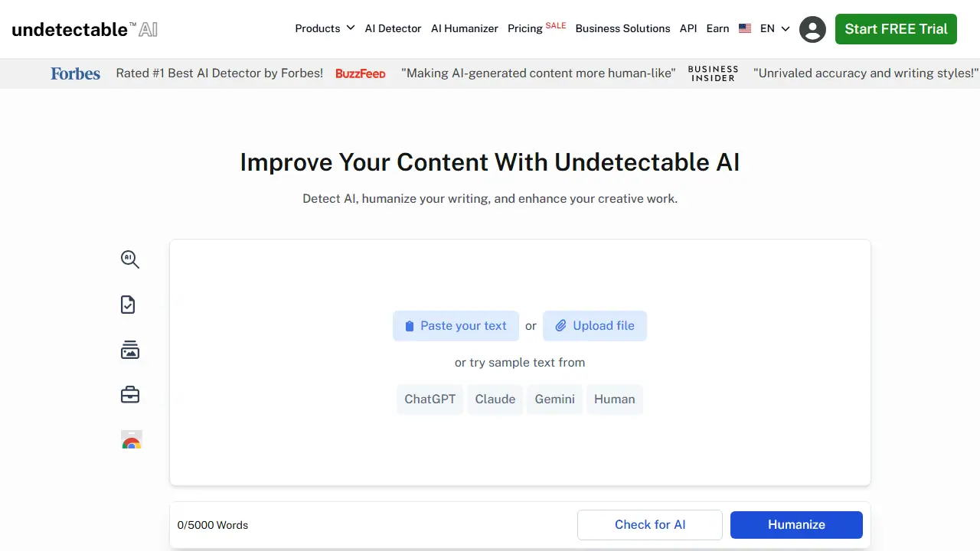The image size is (980, 551).
Task: Open the AI Humanizer nav item
Action: (465, 28)
